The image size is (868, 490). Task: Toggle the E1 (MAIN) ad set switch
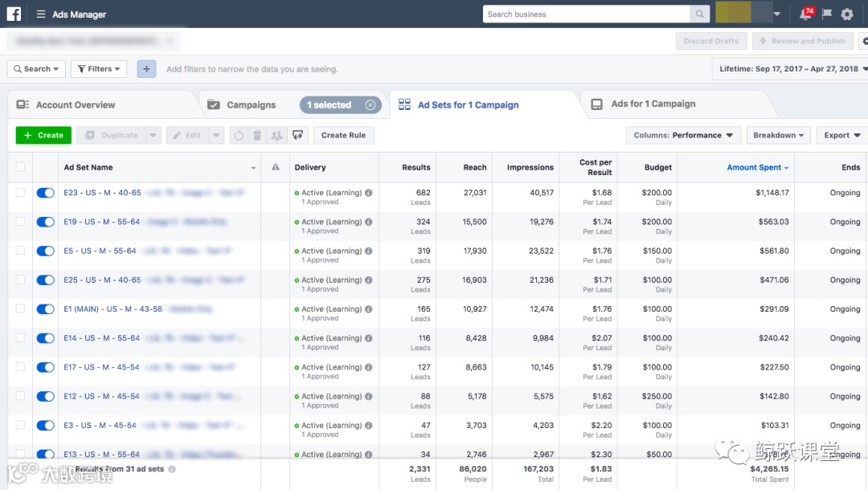[45, 309]
